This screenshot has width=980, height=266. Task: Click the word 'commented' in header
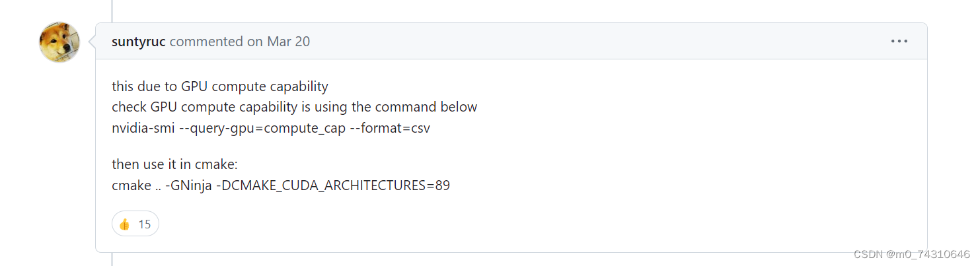(x=206, y=42)
